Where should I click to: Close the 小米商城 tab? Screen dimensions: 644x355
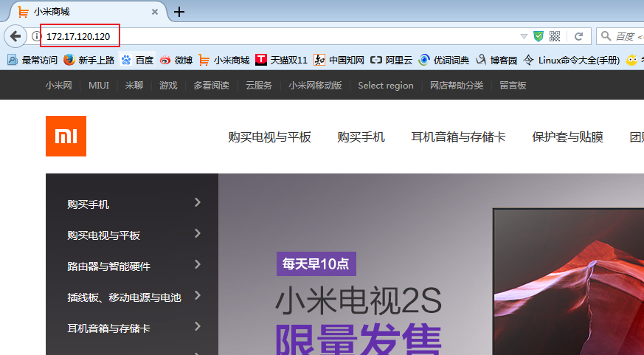pyautogui.click(x=155, y=12)
